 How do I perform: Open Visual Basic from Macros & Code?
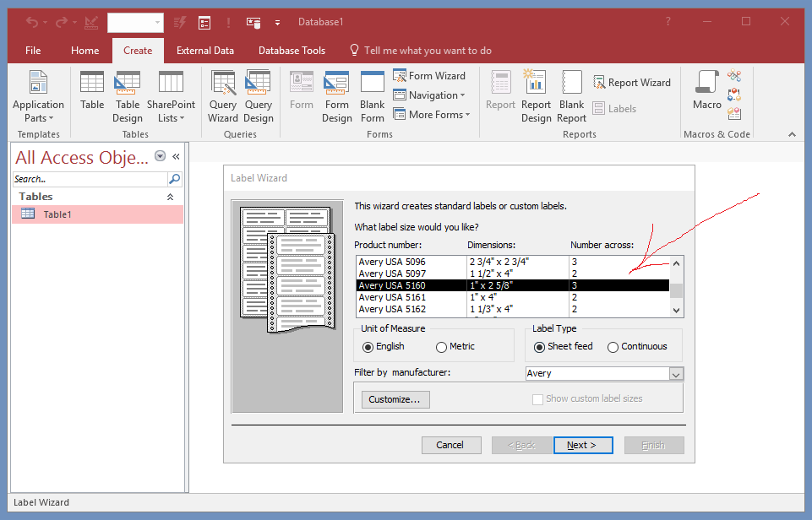(x=734, y=113)
